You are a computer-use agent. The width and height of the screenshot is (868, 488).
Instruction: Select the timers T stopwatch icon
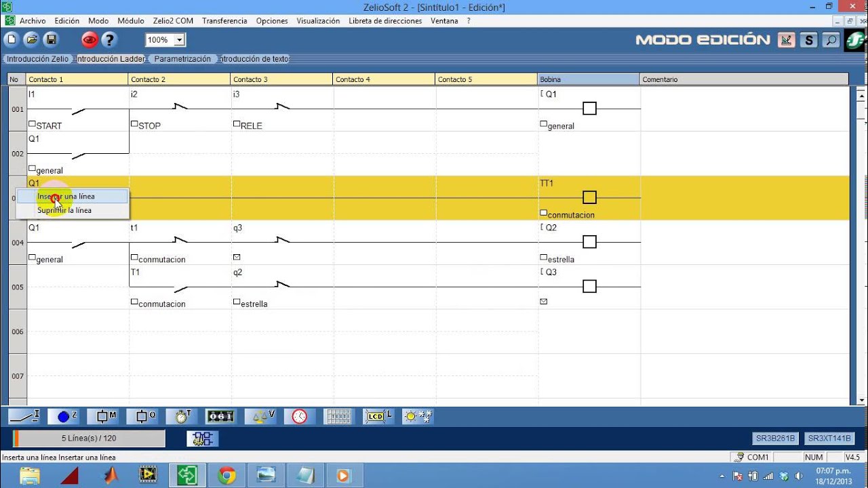[x=182, y=416]
